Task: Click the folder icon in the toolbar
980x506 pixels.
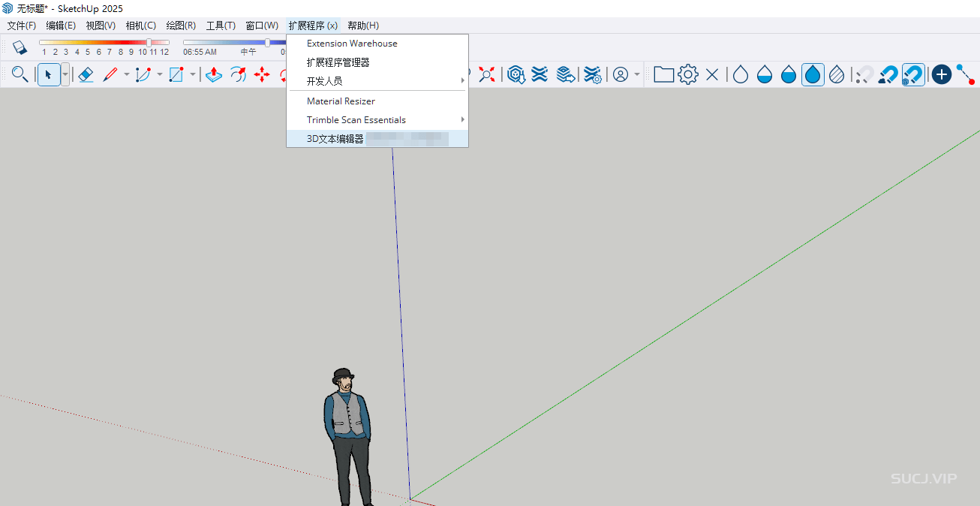Action: pyautogui.click(x=663, y=74)
